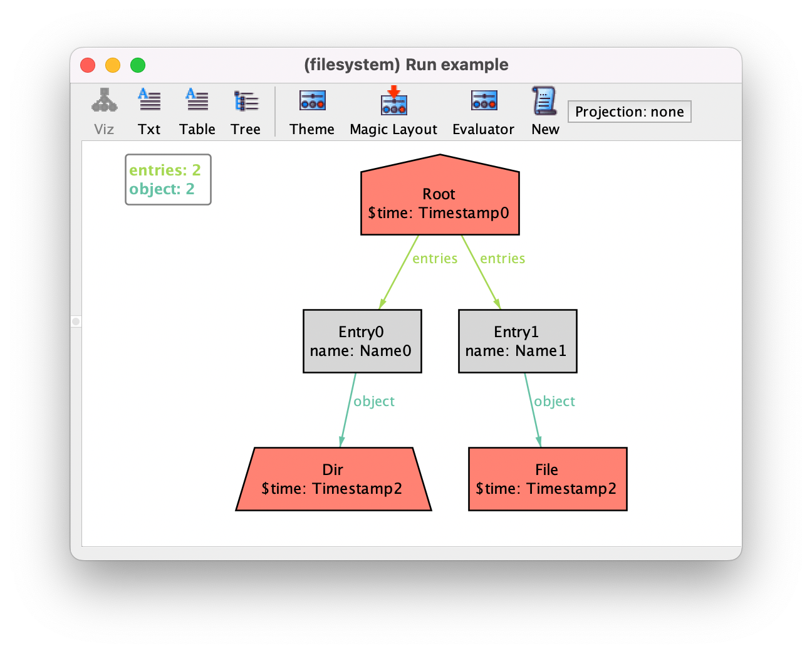Select the Entry1 node
This screenshot has height=653, width=812.
coord(518,341)
